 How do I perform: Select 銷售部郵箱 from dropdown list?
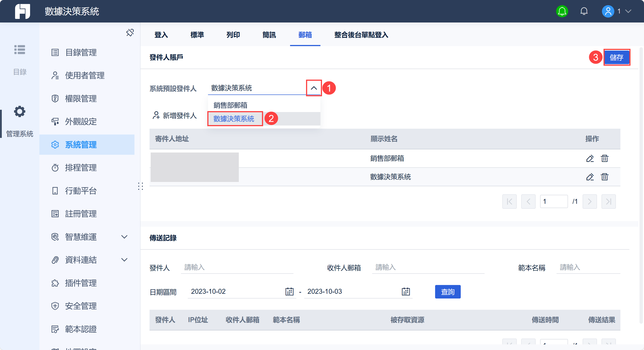tap(230, 105)
